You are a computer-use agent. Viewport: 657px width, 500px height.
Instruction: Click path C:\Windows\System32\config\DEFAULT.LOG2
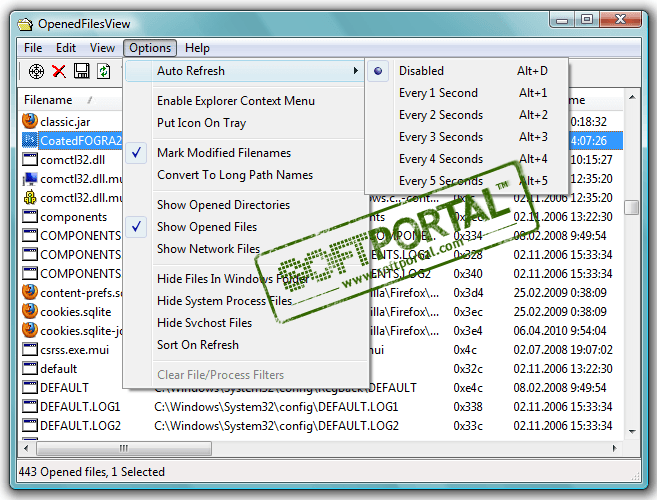276,426
